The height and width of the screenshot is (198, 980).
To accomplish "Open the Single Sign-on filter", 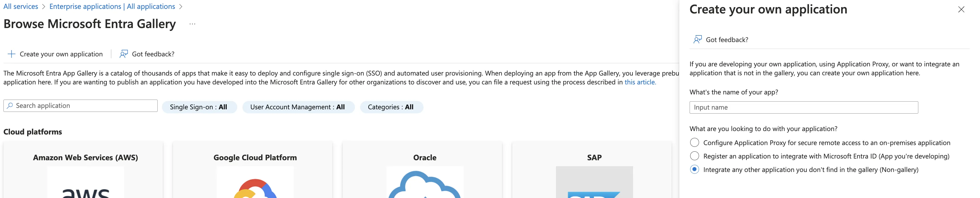I will tap(199, 107).
